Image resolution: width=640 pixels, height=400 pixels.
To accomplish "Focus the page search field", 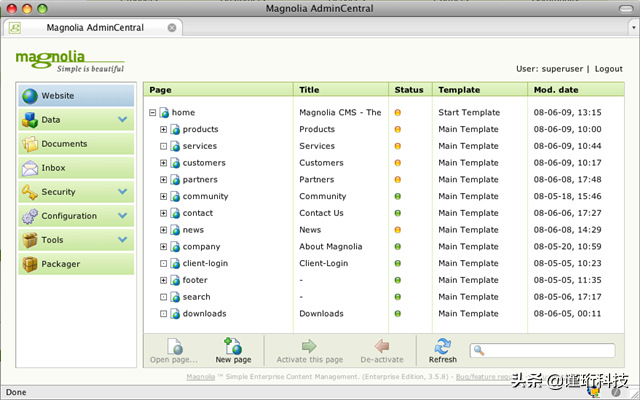I will click(542, 351).
